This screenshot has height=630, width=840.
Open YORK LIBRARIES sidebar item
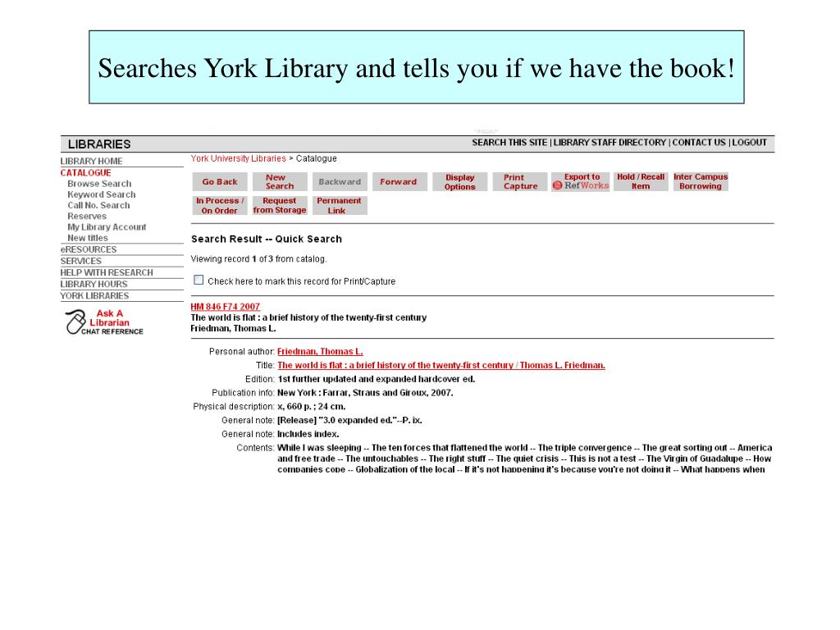pos(94,295)
